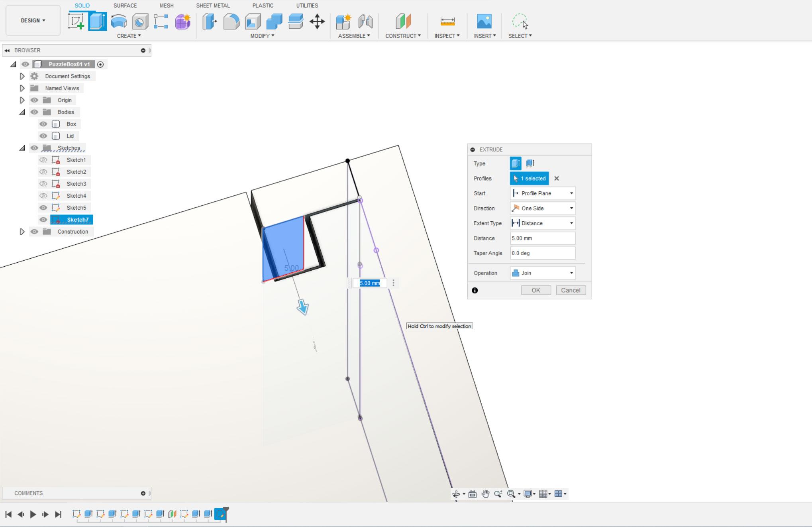Select the Shell tool in MODIFY
This screenshot has height=527, width=812.
253,22
